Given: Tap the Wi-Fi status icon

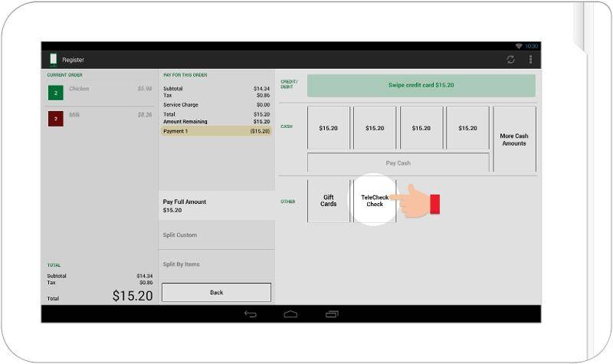Looking at the screenshot, I should [x=519, y=46].
